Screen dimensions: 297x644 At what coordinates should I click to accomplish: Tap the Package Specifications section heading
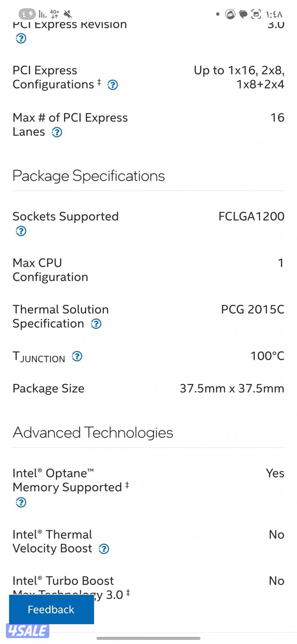[x=89, y=176]
